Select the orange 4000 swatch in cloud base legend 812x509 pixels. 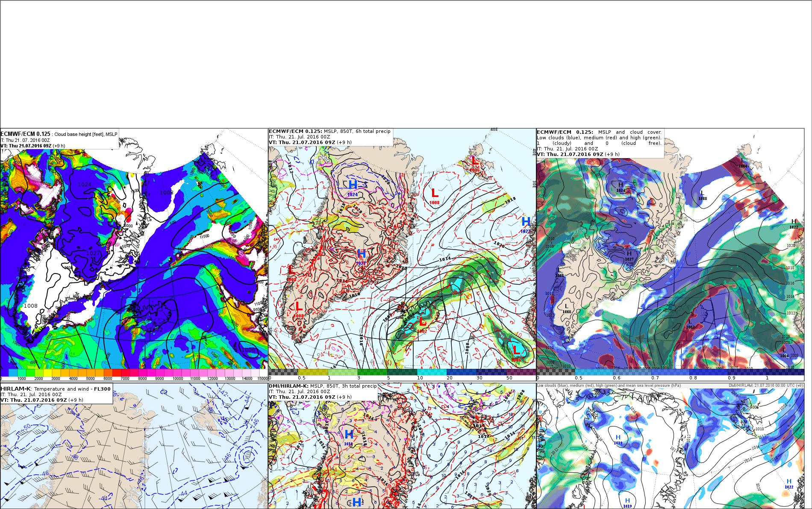[73, 373]
